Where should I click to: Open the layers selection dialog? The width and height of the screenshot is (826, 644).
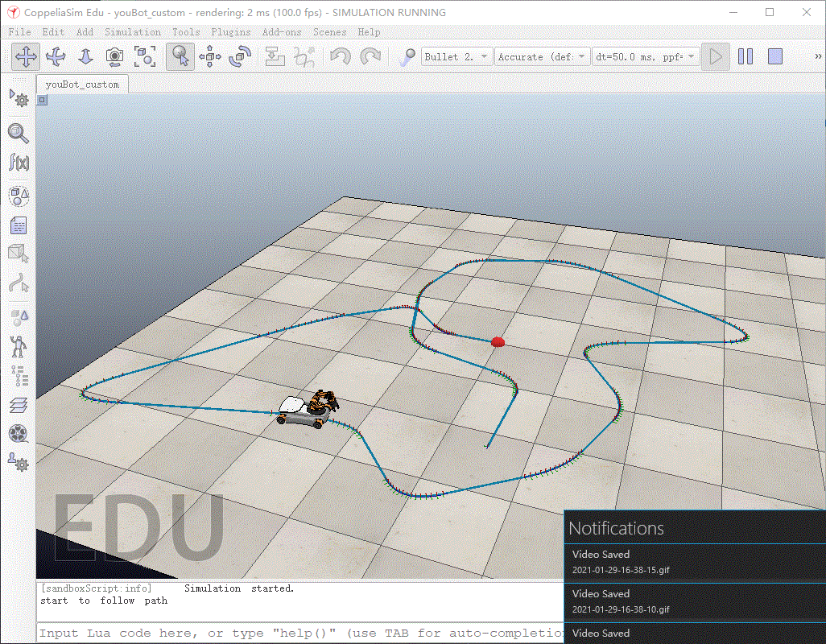(x=19, y=405)
